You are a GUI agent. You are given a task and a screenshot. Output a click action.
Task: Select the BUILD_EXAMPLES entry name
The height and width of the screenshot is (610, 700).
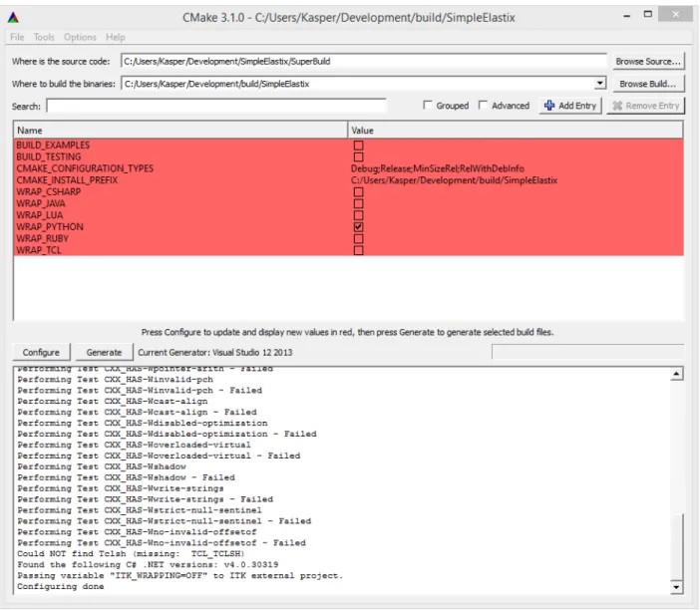pyautogui.click(x=53, y=146)
